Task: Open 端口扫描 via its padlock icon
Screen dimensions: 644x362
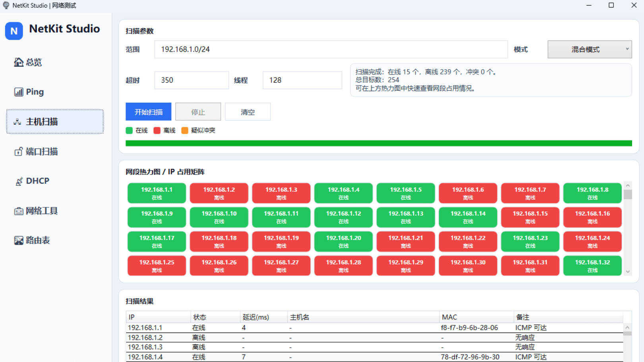Action: [x=18, y=152]
